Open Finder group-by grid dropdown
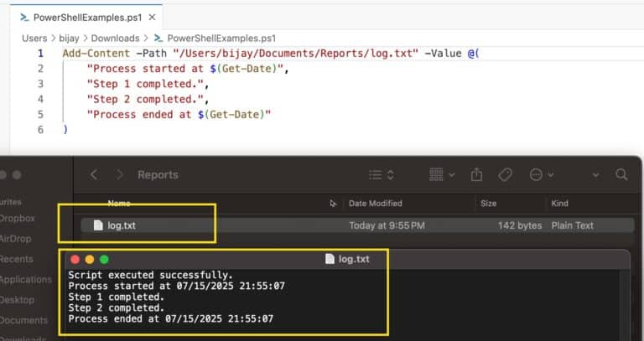Screen dimensions: 644x341 click(442, 175)
